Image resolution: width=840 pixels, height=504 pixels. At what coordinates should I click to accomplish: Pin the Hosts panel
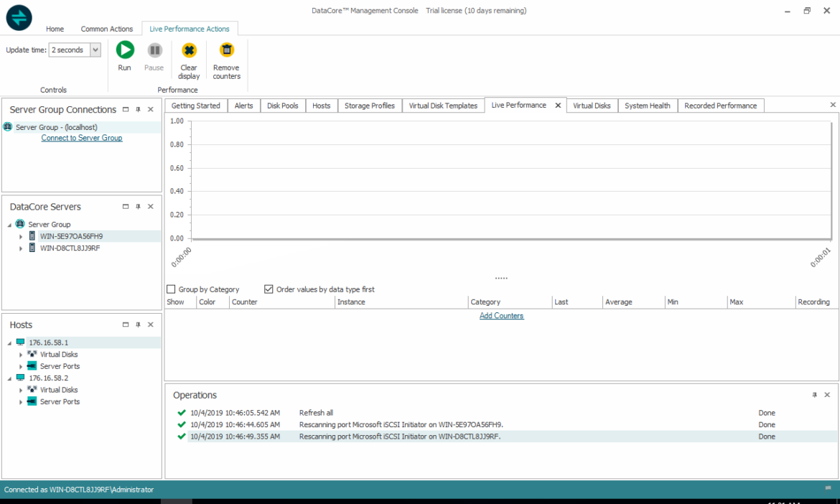pos(139,325)
